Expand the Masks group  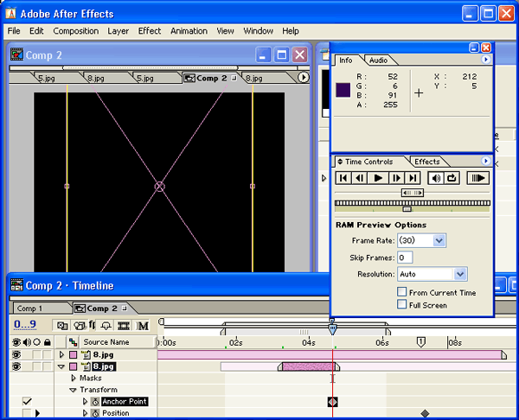[74, 378]
